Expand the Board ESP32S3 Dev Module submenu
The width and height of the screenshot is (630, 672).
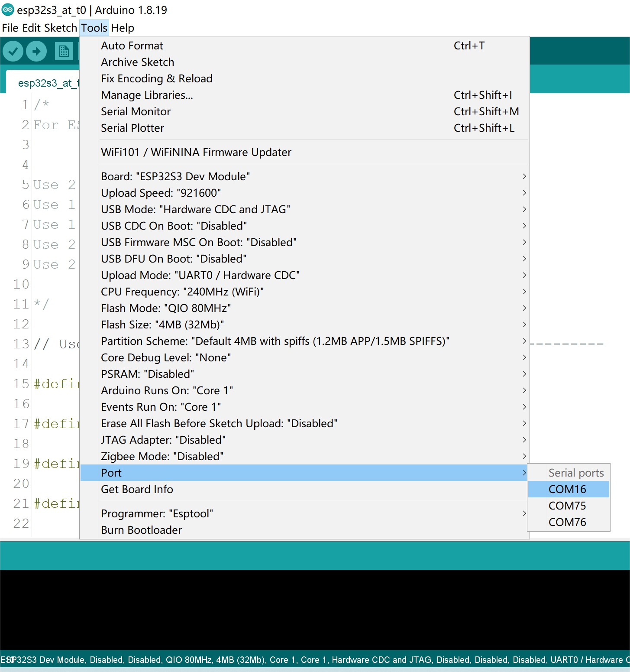tap(305, 176)
